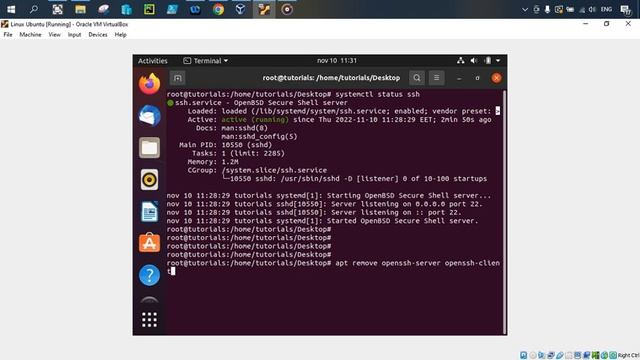The width and height of the screenshot is (640, 360).
Task: Click VirtualBox USB status icon
Action: (560, 355)
